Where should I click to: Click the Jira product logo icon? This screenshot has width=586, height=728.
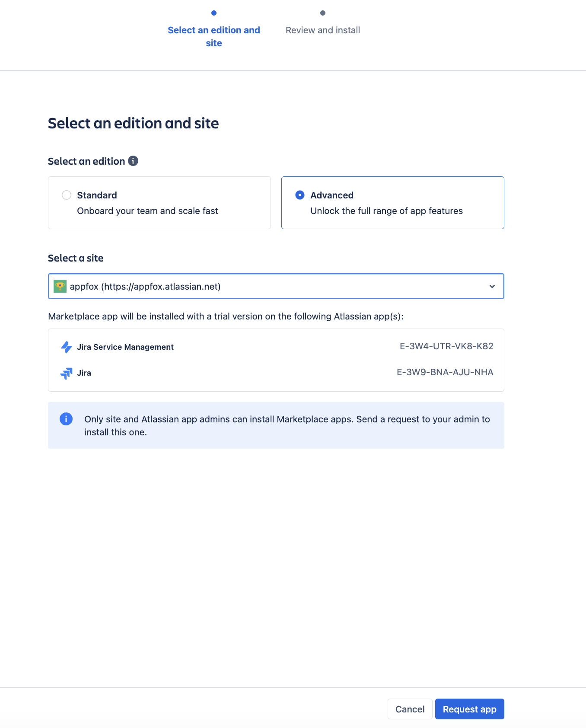pyautogui.click(x=66, y=373)
